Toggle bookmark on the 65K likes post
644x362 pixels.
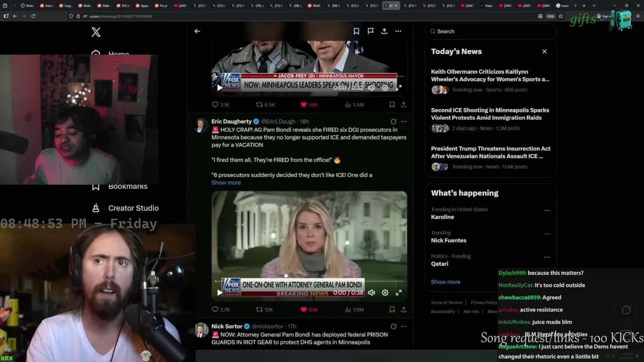click(392, 310)
